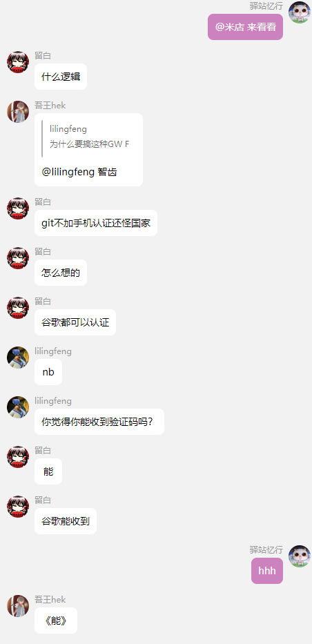Click lilingfeng's avatar beside '你觉得你能收到验证码吗?'
The image size is (312, 644).
click(x=18, y=407)
